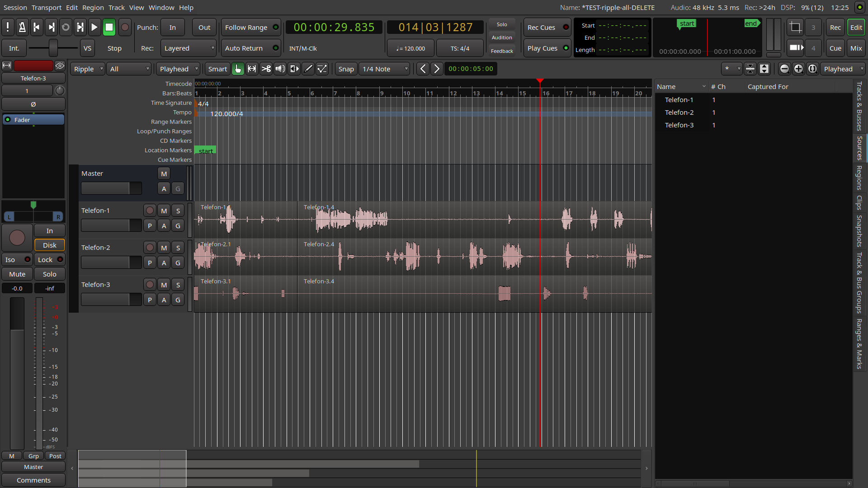The height and width of the screenshot is (488, 868).
Task: Expand the 1/4 Note grid dropdown
Action: pos(384,69)
